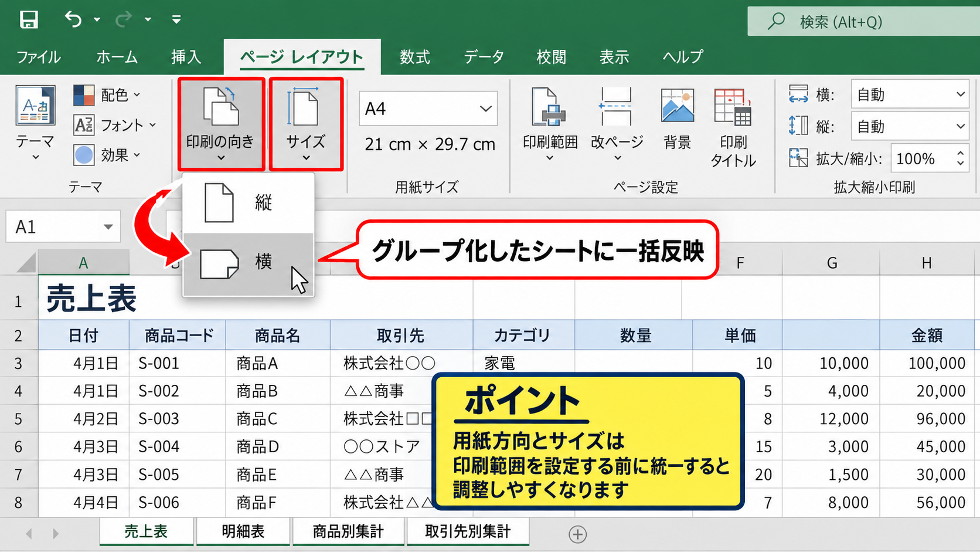
Task: Click the Save icon in the title bar
Action: coord(29,19)
